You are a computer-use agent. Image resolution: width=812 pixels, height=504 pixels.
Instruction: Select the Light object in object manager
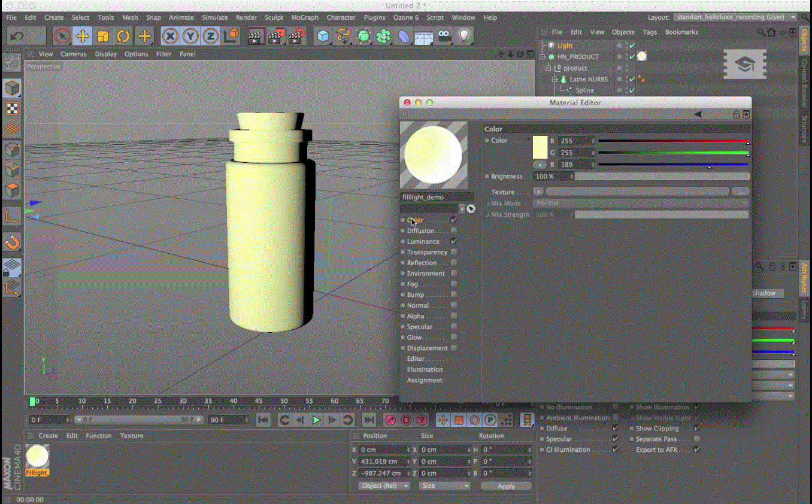point(565,45)
